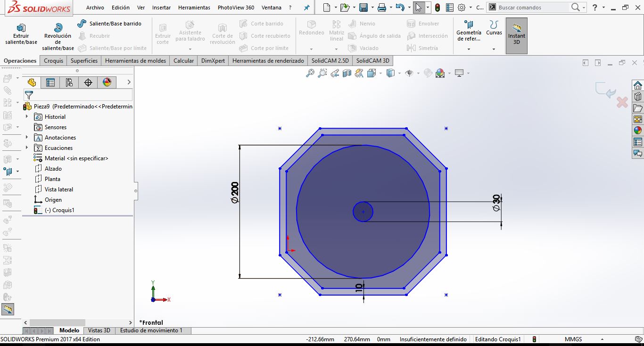Pin the menu bar with pushpin

click(307, 8)
